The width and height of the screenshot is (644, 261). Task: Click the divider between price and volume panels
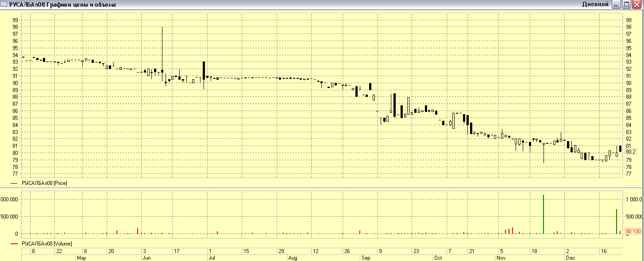pos(322,187)
